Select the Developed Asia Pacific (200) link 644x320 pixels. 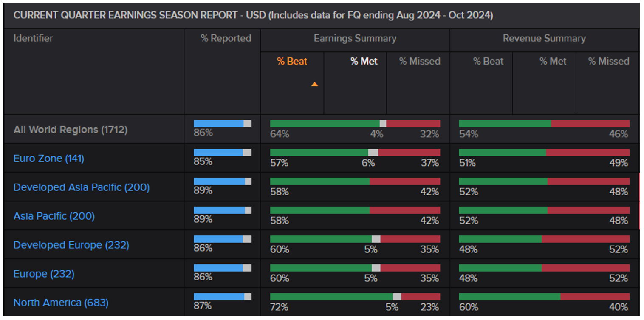[82, 187]
